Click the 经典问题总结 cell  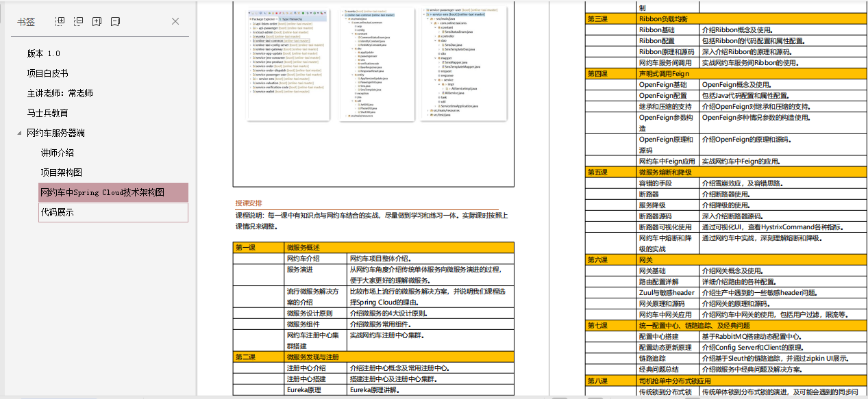point(668,370)
